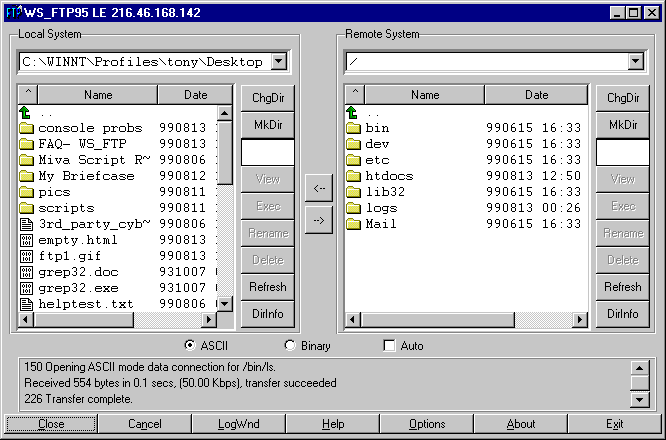Click the local MkDir button
666x440 pixels.
(x=268, y=125)
